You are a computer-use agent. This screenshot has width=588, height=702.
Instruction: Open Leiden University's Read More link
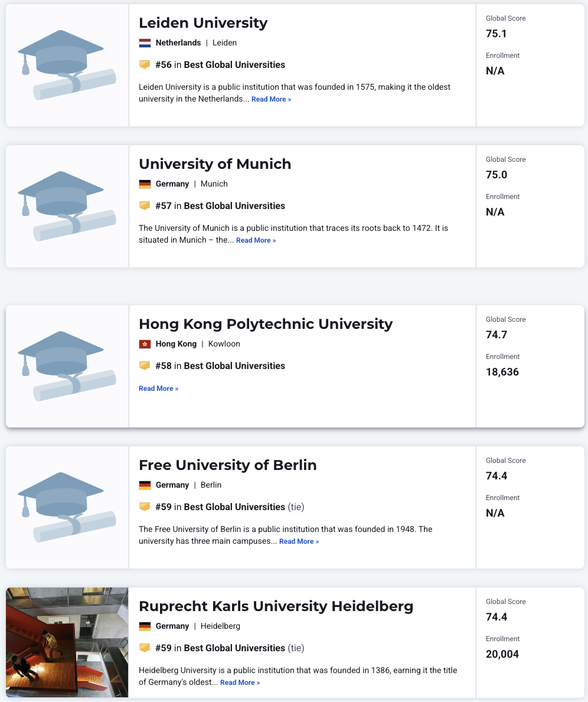click(x=272, y=99)
